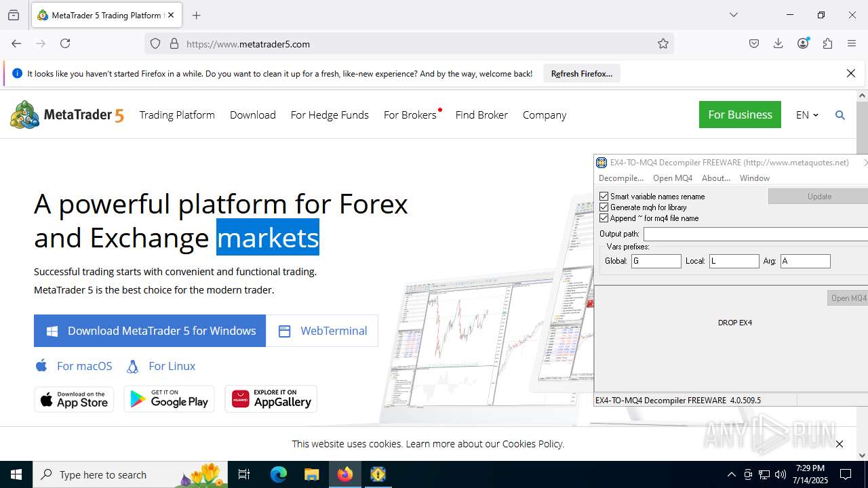This screenshot has width=868, height=488.
Task: Open Task View on the taskbar
Action: pos(245,474)
